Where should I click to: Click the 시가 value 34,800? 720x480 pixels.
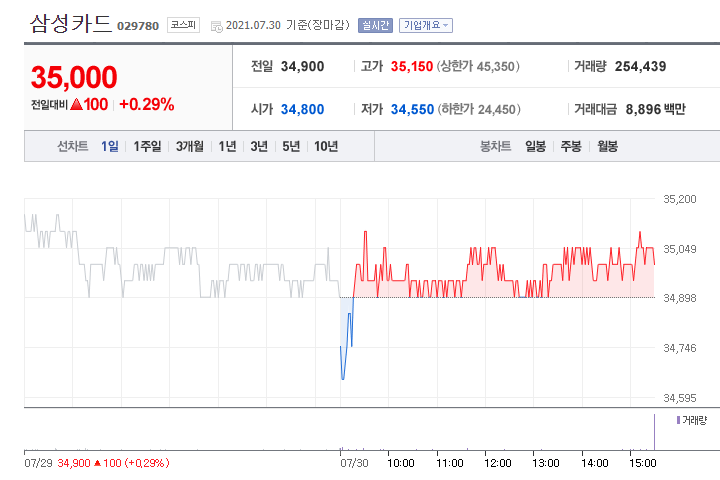[x=302, y=109]
